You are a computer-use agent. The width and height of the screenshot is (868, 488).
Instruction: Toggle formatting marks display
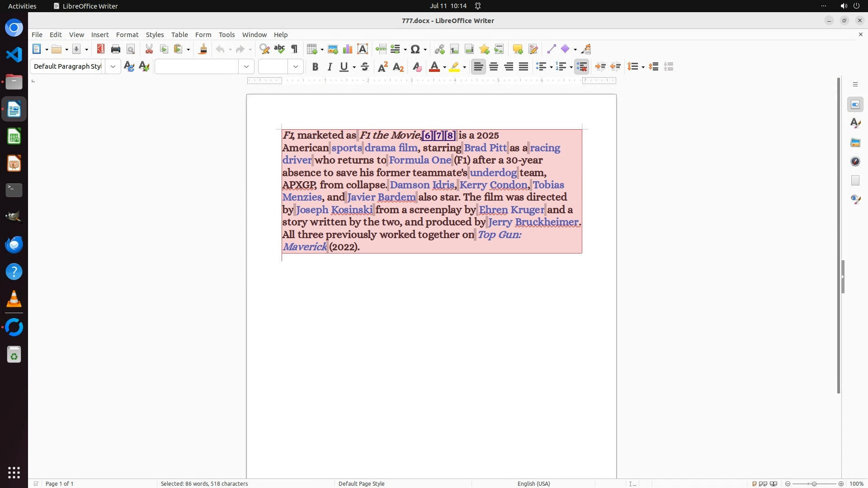tap(295, 49)
